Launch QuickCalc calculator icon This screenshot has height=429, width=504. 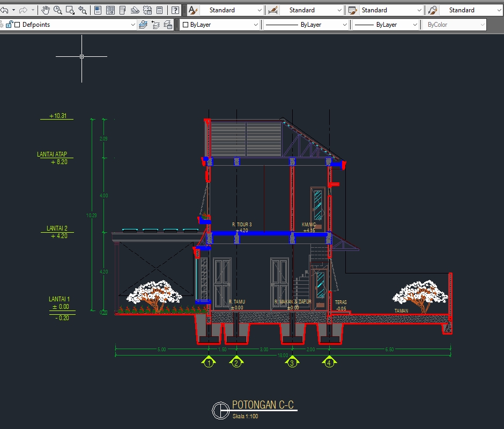click(x=160, y=9)
